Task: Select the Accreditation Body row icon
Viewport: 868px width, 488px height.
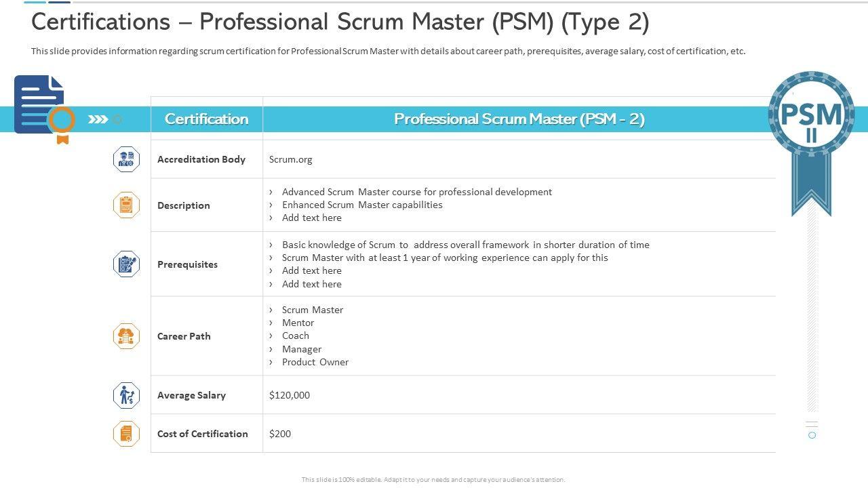Action: [x=126, y=159]
